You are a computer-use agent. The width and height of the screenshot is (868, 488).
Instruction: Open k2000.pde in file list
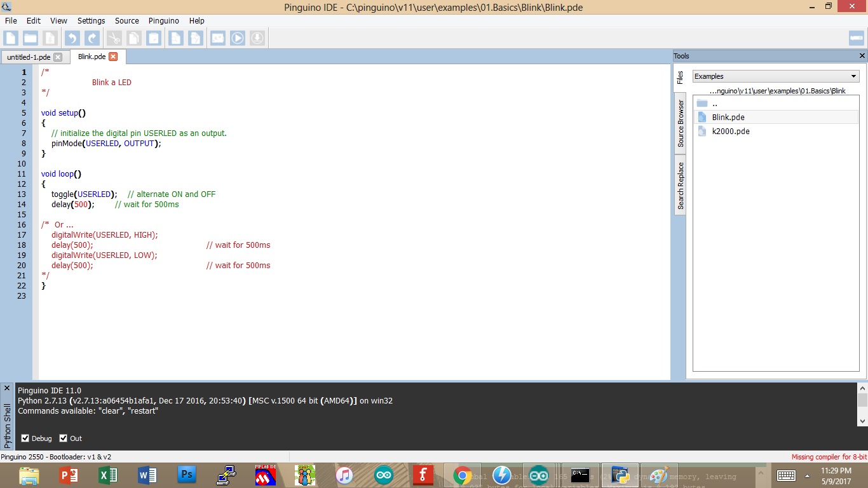click(x=730, y=132)
